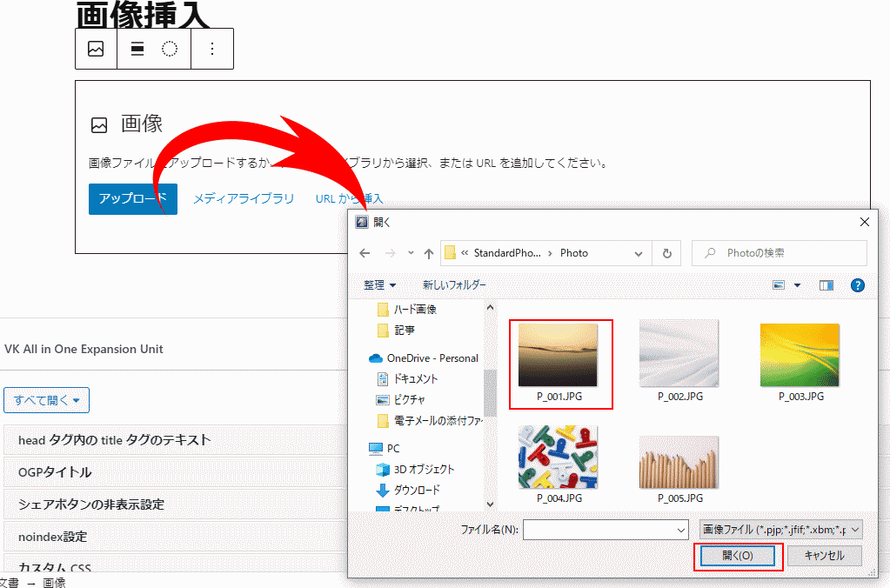The image size is (890, 588).
Task: Open the file name combo box dropdown
Action: pos(680,529)
